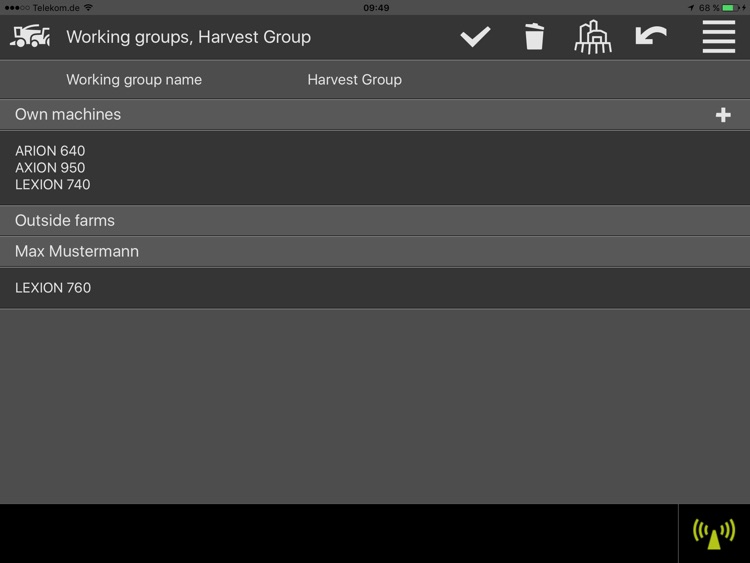Open the hamburger menu
This screenshot has height=563, width=750.
(718, 37)
